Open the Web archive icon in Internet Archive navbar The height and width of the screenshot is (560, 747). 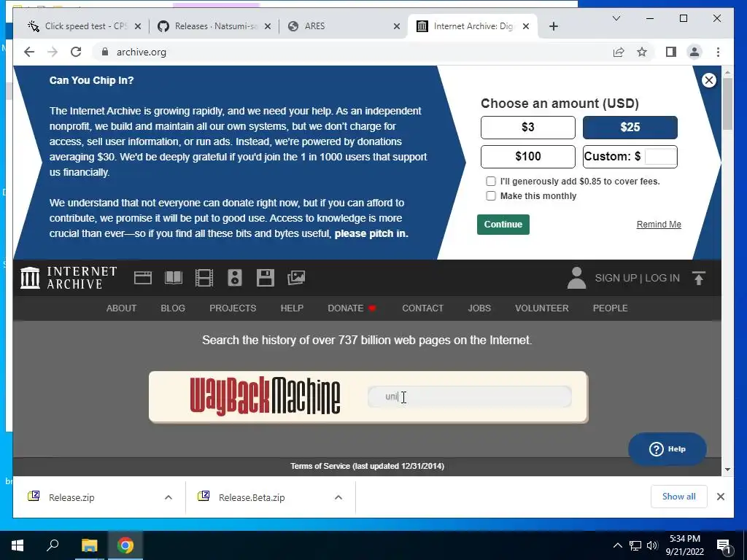pyautogui.click(x=143, y=278)
